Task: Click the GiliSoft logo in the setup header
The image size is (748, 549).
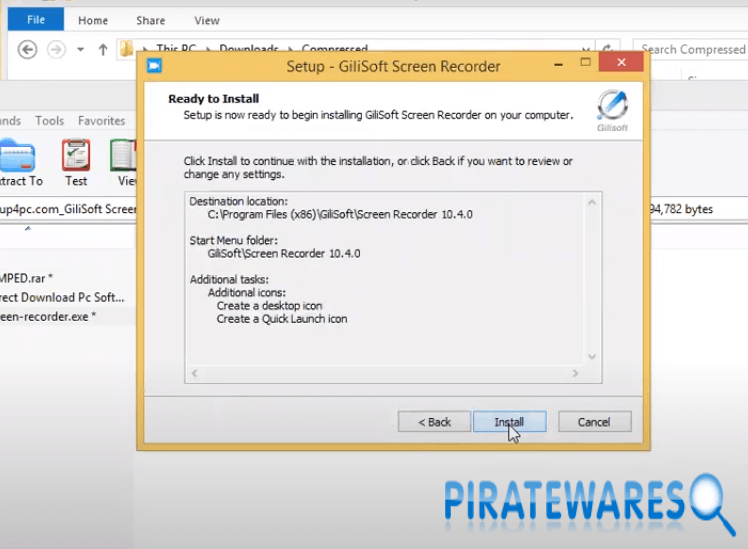Action: coord(612,108)
